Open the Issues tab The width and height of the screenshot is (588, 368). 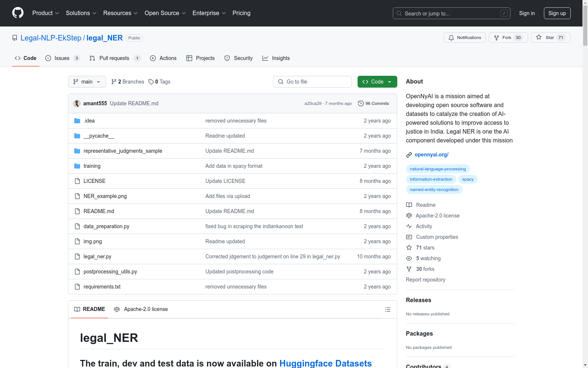pos(63,58)
